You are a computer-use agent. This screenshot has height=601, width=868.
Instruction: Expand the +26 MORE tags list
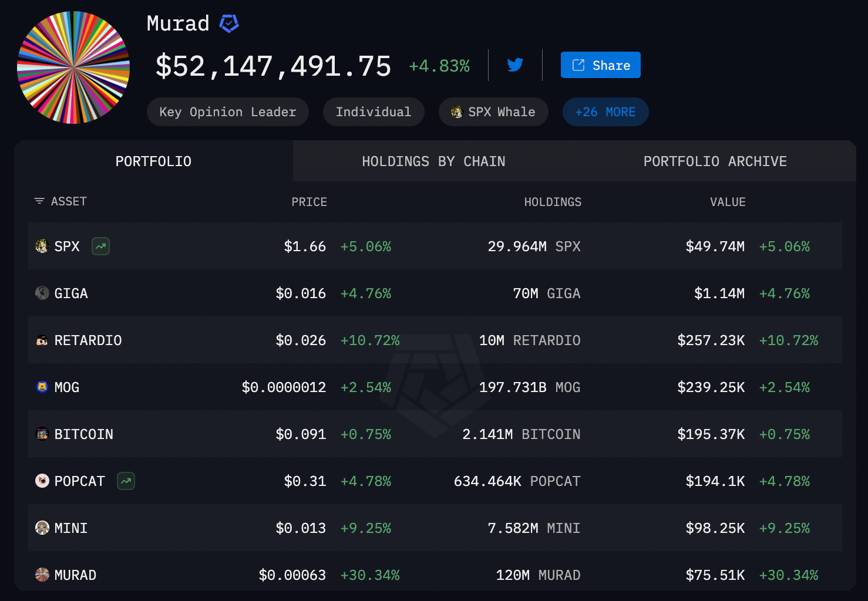coord(605,112)
